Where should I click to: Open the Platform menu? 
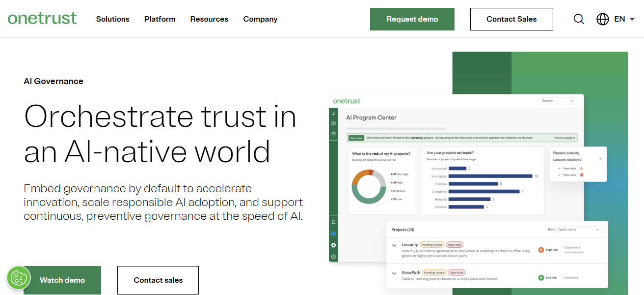tap(160, 19)
